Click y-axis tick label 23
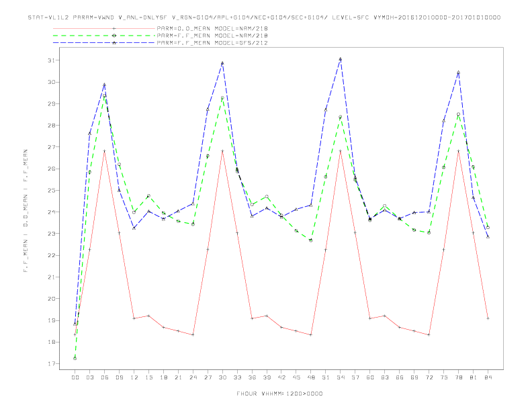Screen dimensions: 532x411 tap(51, 234)
